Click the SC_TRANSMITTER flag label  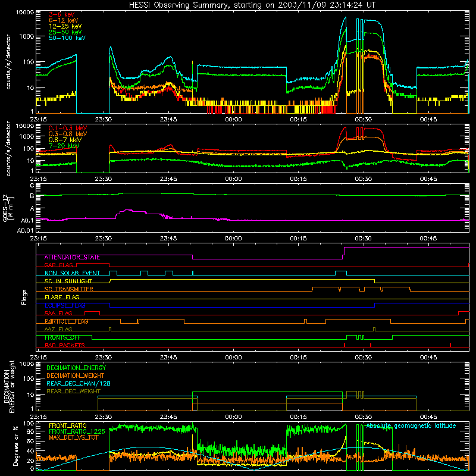(x=68, y=289)
